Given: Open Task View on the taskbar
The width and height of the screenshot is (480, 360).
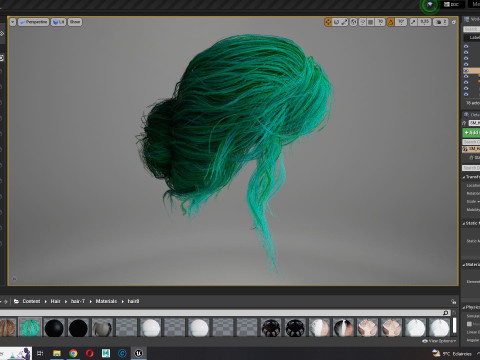Looking at the screenshot, I should tap(40, 353).
